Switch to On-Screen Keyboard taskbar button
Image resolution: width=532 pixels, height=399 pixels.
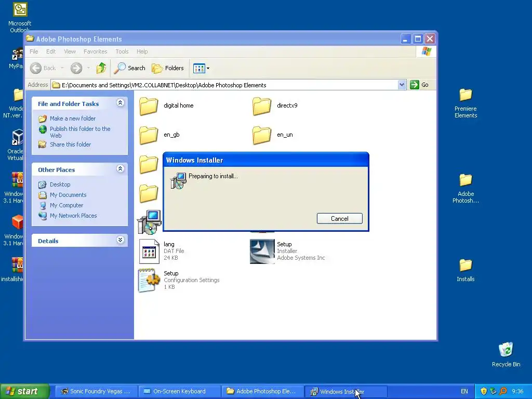click(179, 392)
